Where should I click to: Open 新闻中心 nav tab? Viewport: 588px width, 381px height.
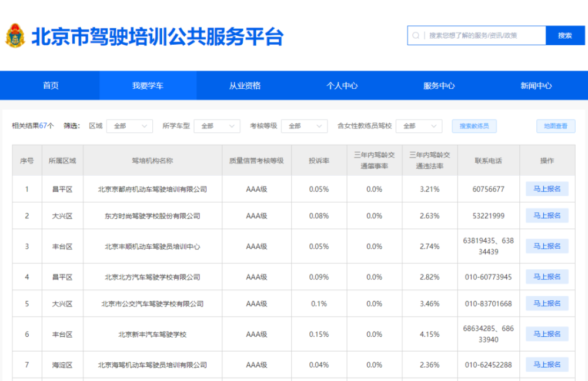coord(536,85)
